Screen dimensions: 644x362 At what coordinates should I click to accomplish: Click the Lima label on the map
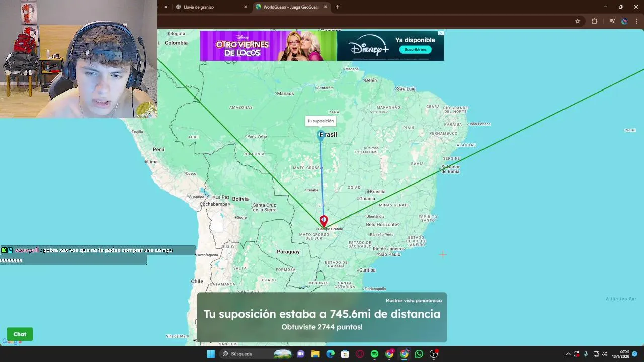coord(153,162)
